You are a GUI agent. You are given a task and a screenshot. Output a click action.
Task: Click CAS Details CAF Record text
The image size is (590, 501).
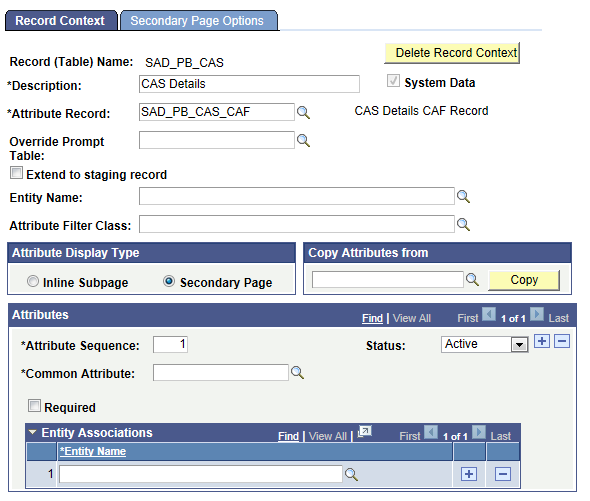click(x=421, y=111)
